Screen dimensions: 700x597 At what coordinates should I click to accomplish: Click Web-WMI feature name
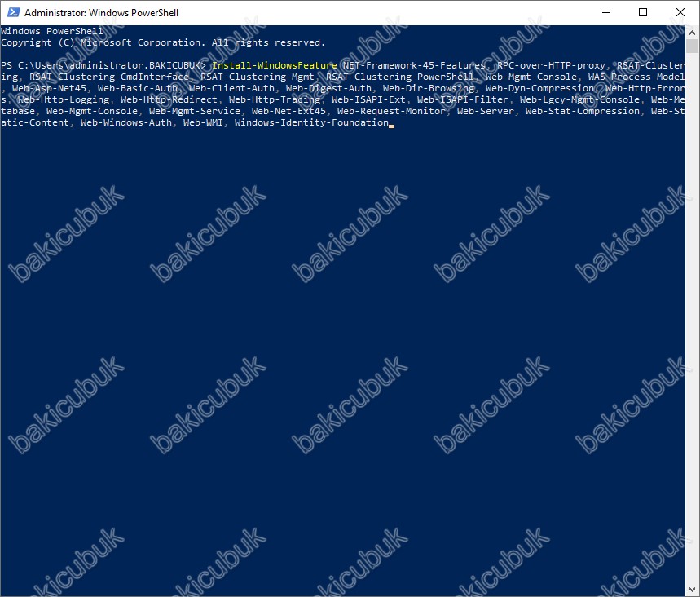(x=203, y=122)
